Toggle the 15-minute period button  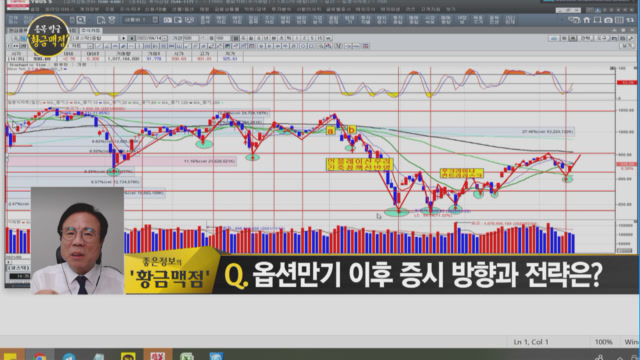320,38
